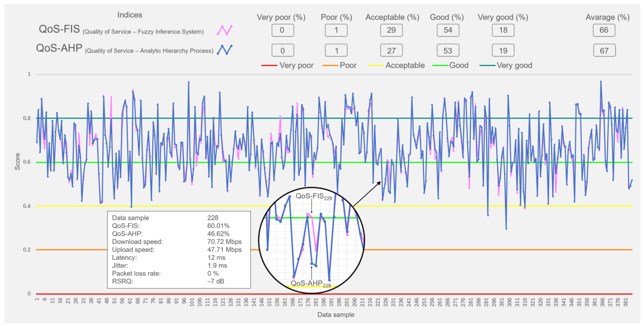Click the Good value box showing 53
The width and height of the screenshot is (644, 326).
448,51
